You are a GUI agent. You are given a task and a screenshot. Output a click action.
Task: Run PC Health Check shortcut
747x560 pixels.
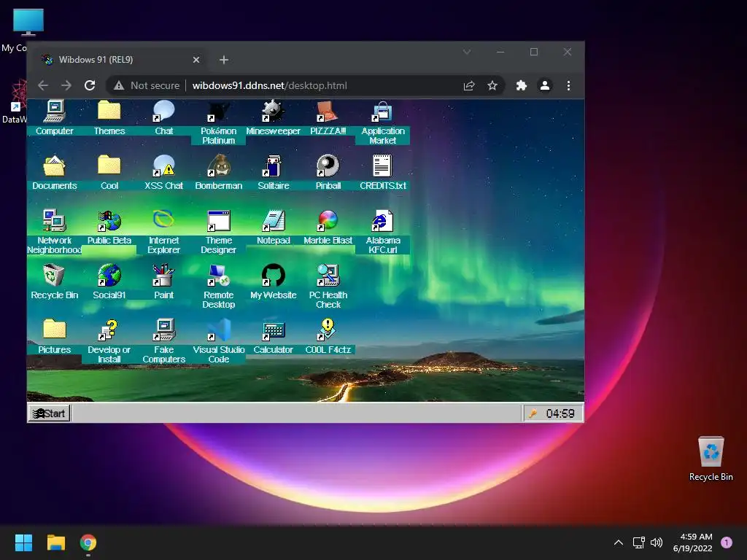pos(328,286)
